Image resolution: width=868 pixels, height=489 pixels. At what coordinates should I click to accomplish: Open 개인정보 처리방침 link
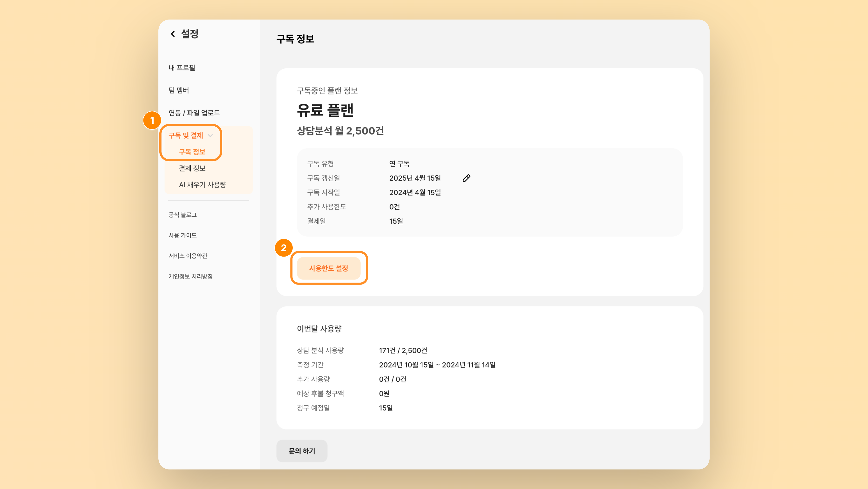pyautogui.click(x=190, y=276)
